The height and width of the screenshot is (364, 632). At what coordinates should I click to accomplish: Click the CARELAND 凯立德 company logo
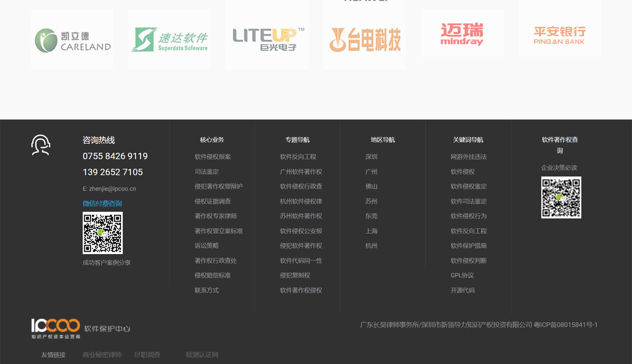[x=72, y=39]
